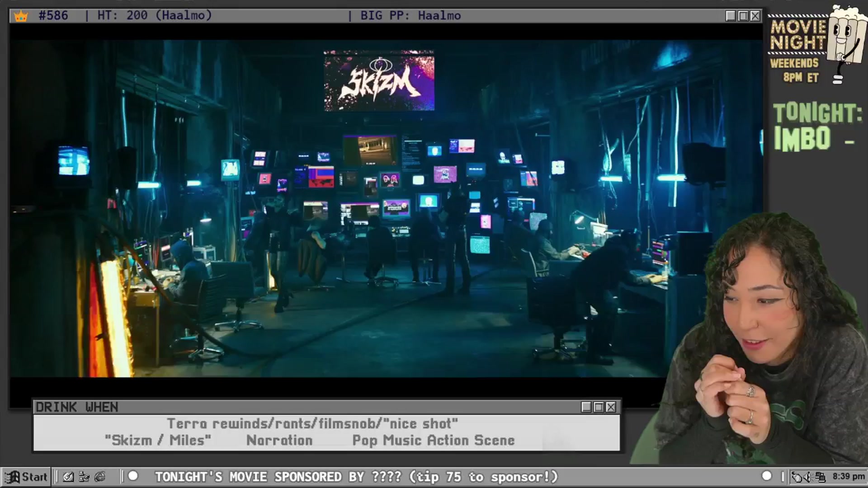Maximize the movie player window

tap(743, 16)
